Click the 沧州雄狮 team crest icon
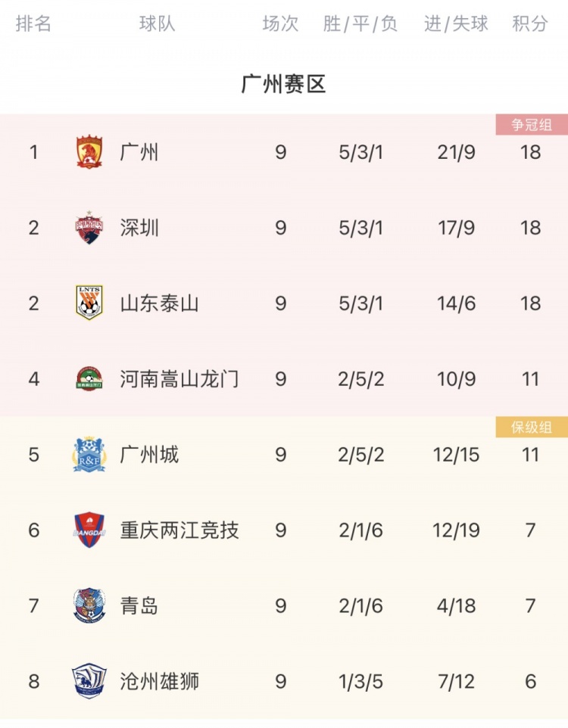Viewport: 568px width, 728px height. pos(89,681)
